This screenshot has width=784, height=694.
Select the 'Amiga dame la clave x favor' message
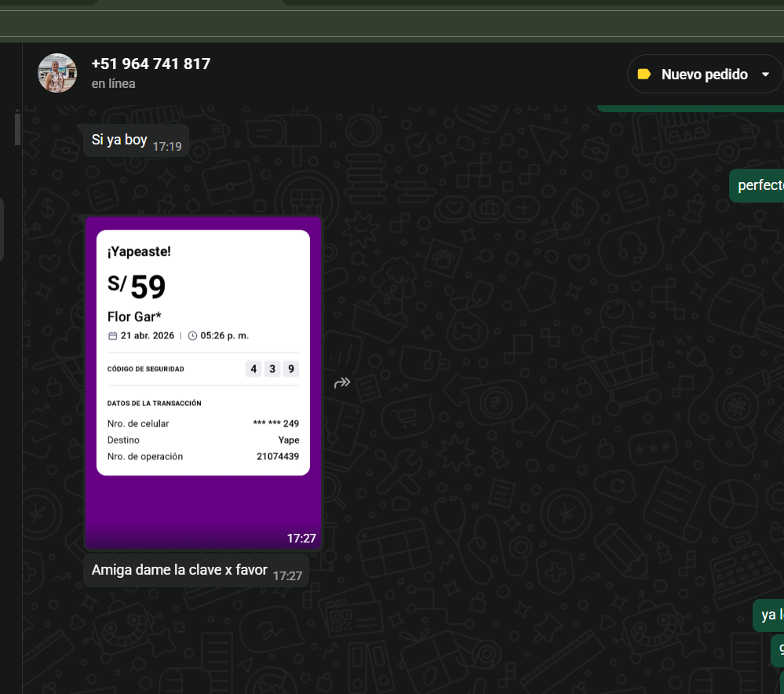[179, 570]
